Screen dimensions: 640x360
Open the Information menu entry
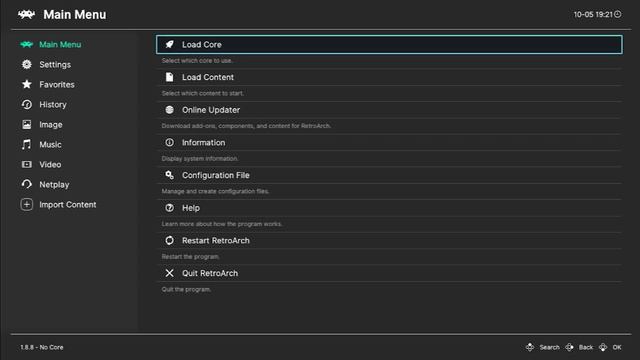pyautogui.click(x=389, y=142)
